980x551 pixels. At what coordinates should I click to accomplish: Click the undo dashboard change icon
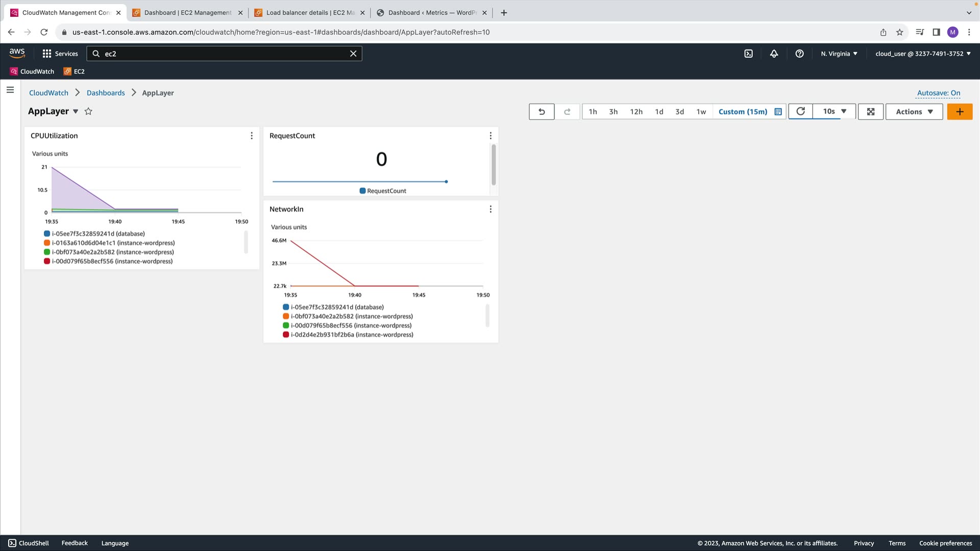[x=542, y=112]
